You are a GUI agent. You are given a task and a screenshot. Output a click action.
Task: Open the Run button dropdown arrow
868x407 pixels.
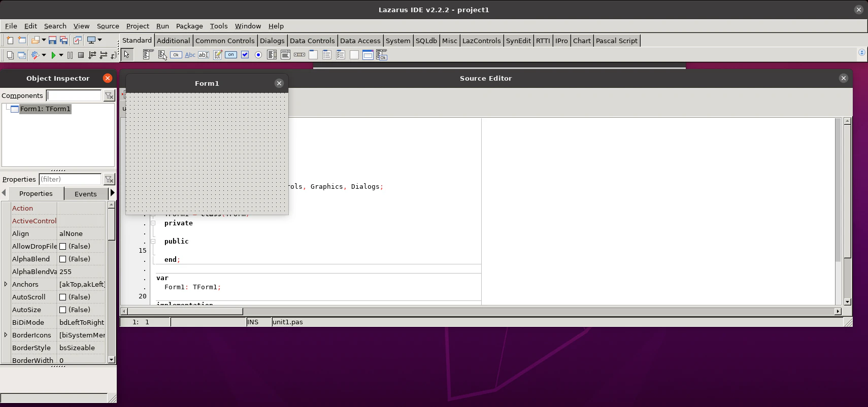[61, 55]
